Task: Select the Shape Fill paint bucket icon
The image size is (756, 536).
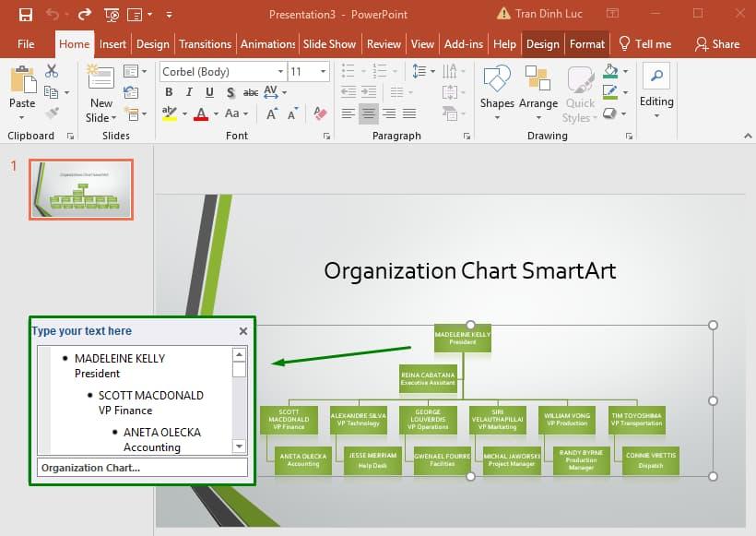Action: pyautogui.click(x=610, y=71)
